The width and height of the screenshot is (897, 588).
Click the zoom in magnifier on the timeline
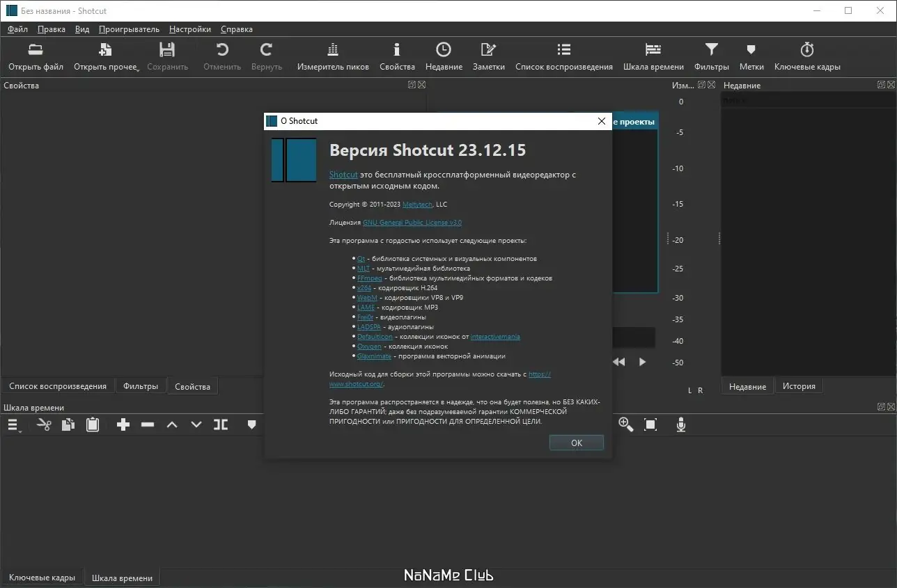coord(625,424)
